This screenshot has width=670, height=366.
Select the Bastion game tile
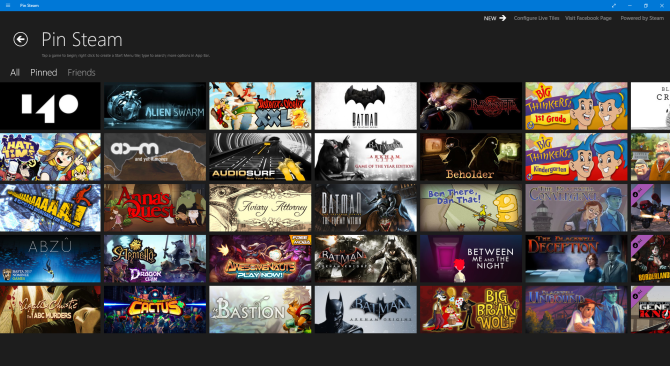click(260, 309)
